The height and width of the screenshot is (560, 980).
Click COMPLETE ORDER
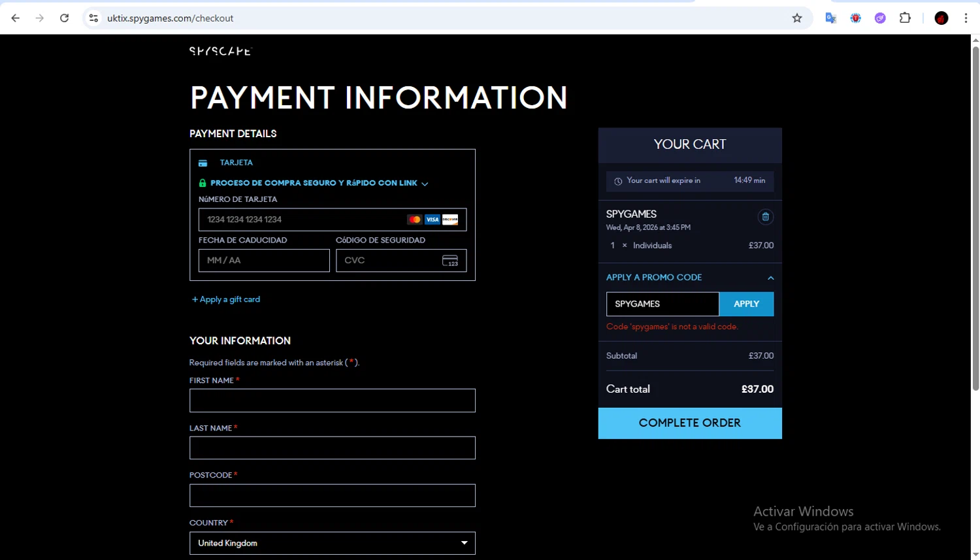tap(690, 423)
